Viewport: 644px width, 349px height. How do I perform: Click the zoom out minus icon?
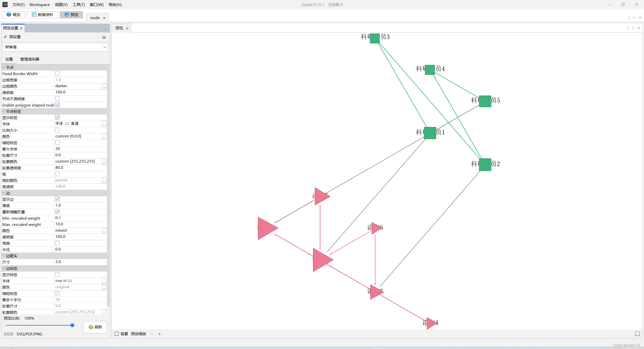tap(152, 334)
